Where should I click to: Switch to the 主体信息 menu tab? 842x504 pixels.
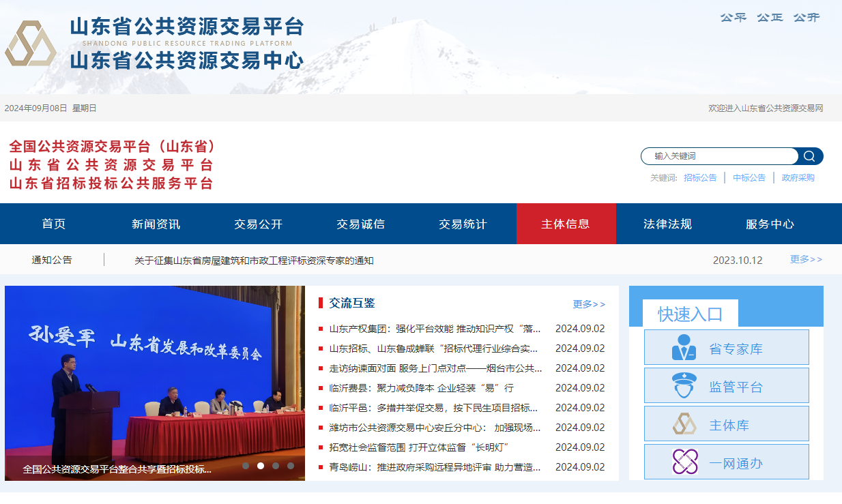pos(566,224)
